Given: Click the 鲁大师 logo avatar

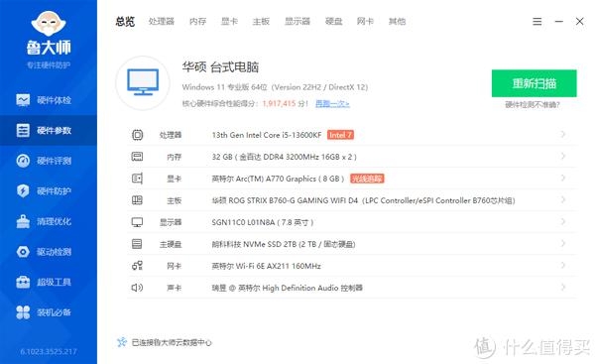Looking at the screenshot, I should [49, 23].
